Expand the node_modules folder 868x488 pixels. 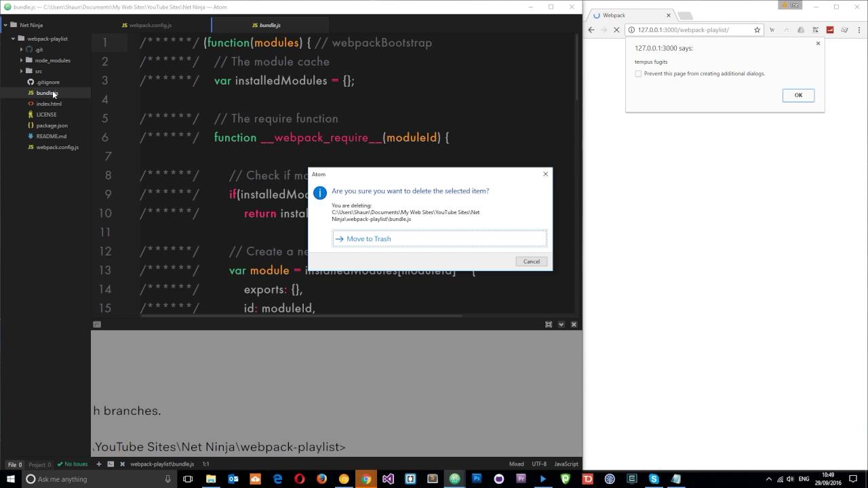click(21, 60)
